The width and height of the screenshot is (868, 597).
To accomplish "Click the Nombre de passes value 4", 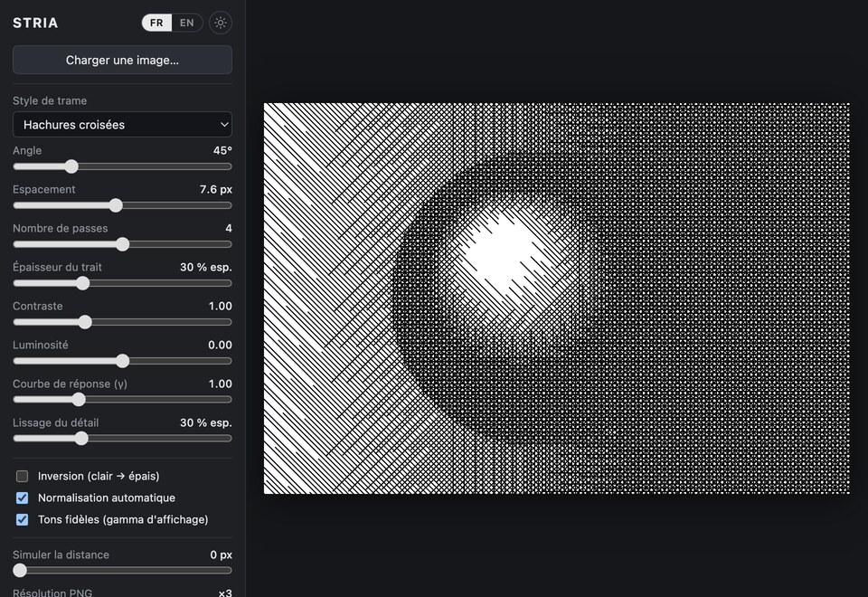I will coord(229,228).
